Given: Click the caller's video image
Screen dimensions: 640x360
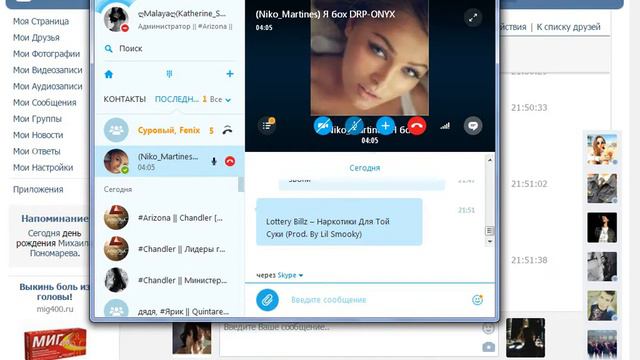Looking at the screenshot, I should [370, 57].
